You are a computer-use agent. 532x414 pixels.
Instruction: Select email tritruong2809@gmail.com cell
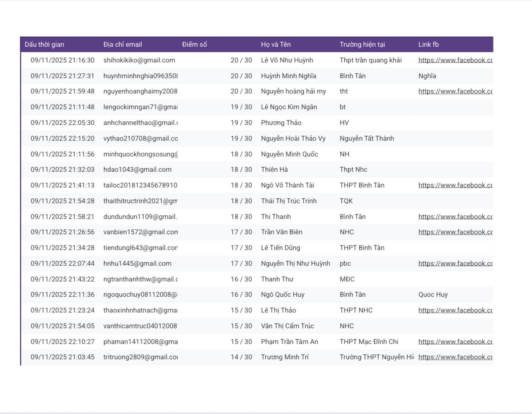pos(140,357)
